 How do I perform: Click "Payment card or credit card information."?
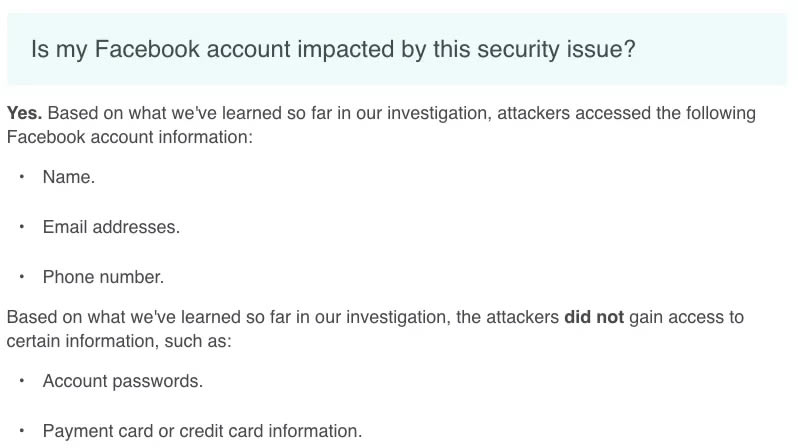coord(202,431)
